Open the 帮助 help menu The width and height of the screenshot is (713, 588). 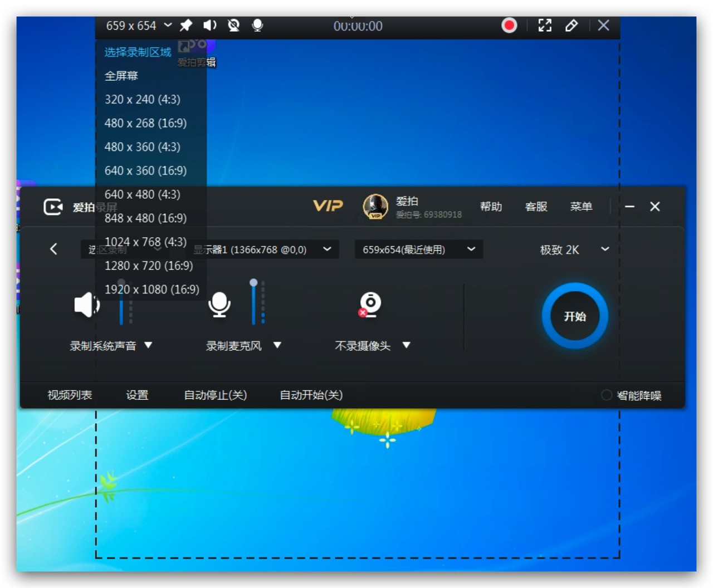[x=491, y=207]
